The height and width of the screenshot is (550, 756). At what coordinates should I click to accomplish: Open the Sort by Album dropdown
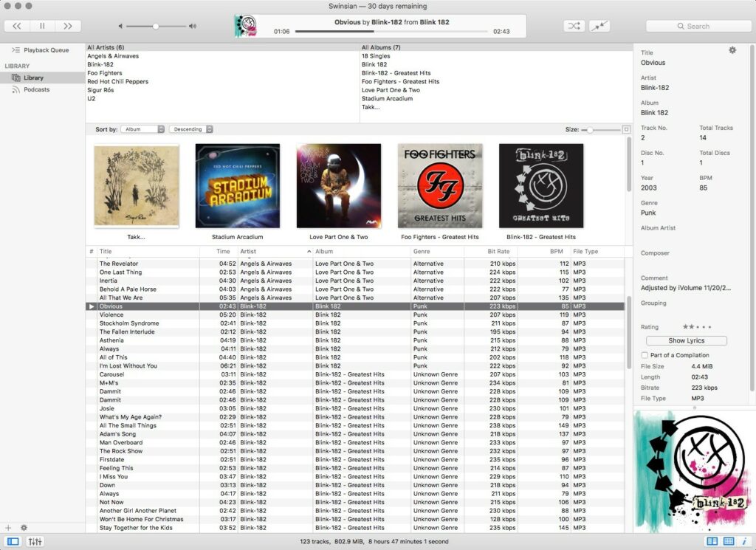(x=142, y=129)
